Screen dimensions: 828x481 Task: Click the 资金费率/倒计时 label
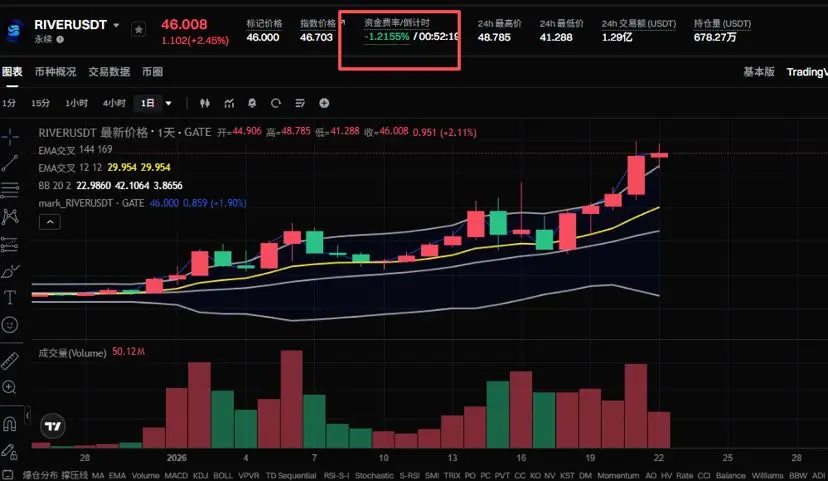pos(397,23)
